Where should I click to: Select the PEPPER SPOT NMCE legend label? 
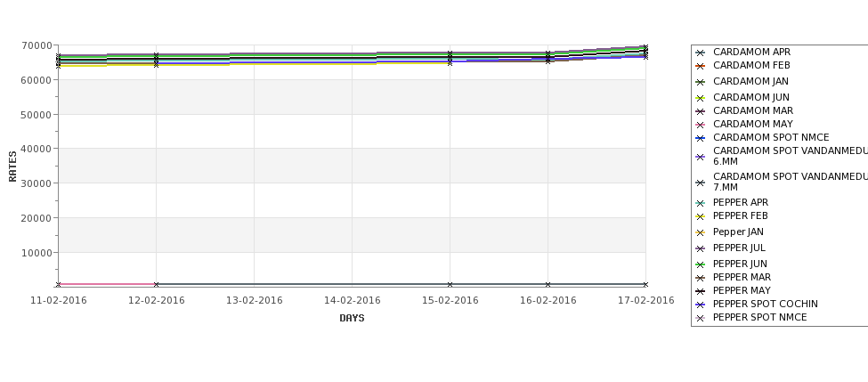(x=760, y=317)
